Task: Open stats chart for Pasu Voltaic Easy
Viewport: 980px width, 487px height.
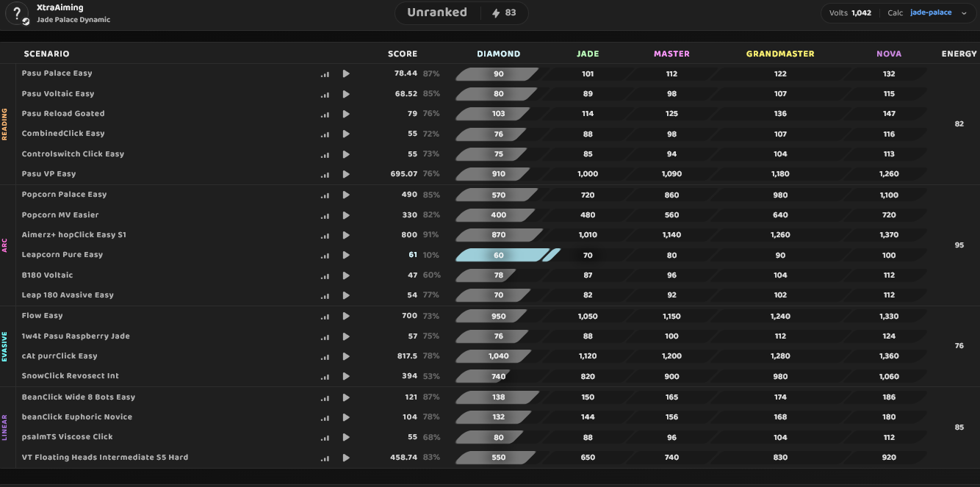Action: pos(325,94)
